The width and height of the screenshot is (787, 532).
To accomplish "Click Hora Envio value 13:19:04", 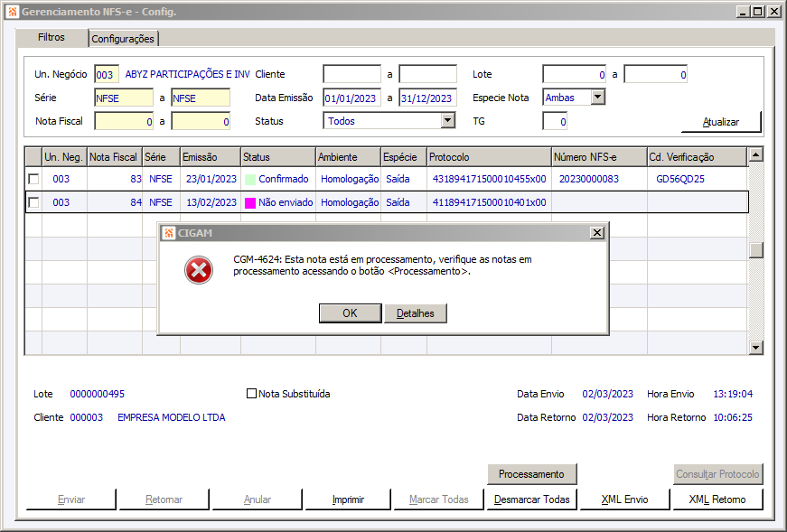I will coord(733,394).
